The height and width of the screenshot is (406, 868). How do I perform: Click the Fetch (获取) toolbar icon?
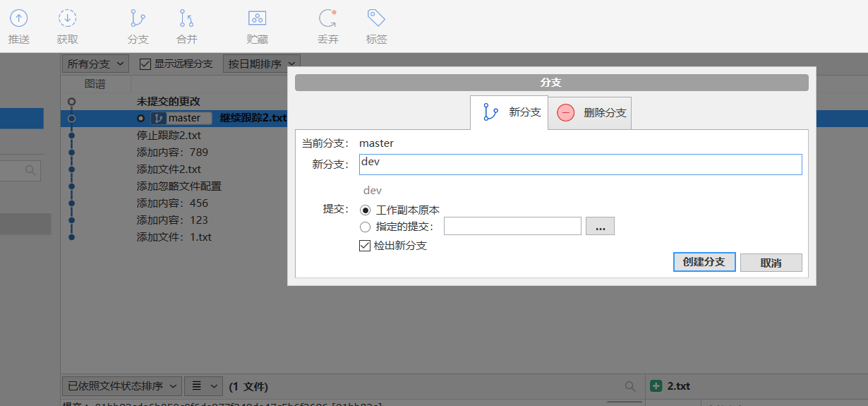click(67, 19)
